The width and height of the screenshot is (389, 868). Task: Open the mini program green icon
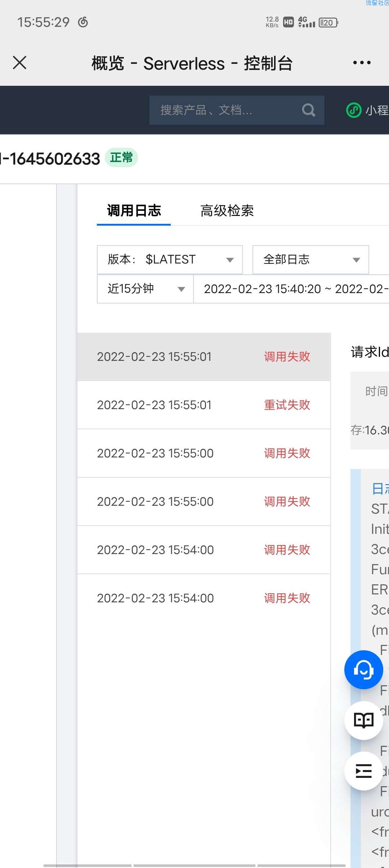point(354,110)
